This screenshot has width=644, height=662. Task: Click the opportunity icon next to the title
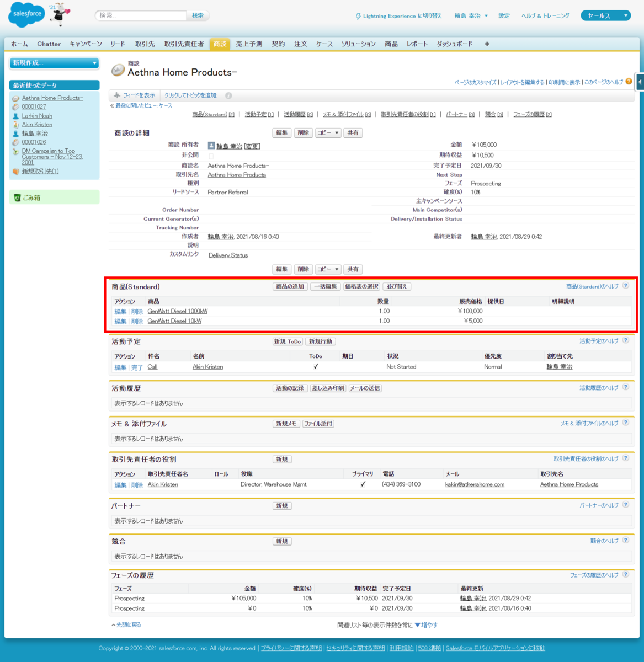pyautogui.click(x=118, y=70)
